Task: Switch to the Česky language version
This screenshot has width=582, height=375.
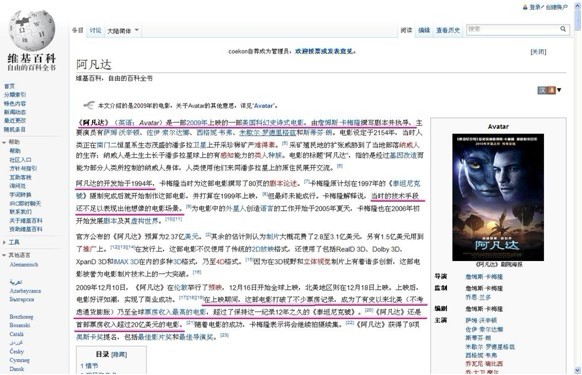Action: point(16,351)
